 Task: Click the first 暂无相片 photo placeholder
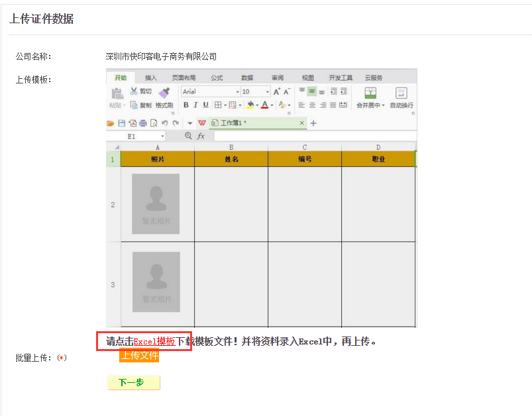point(156,203)
